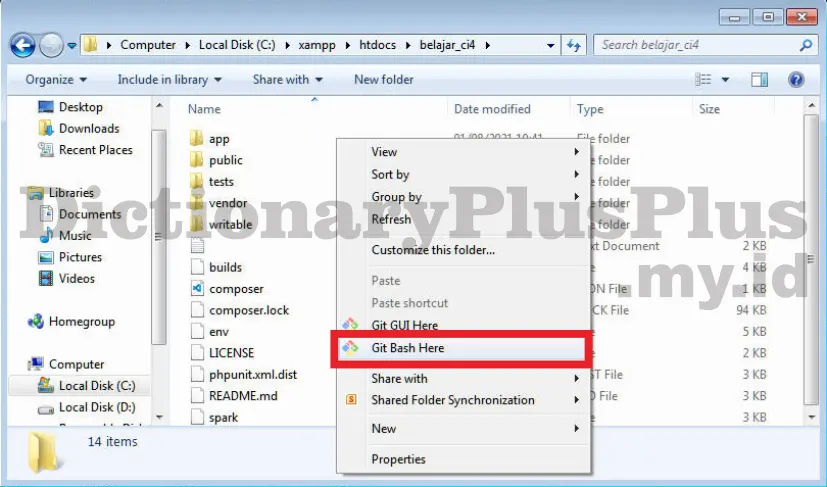
Task: Select Local Disk (D:) in the navigation pane
Action: [87, 407]
